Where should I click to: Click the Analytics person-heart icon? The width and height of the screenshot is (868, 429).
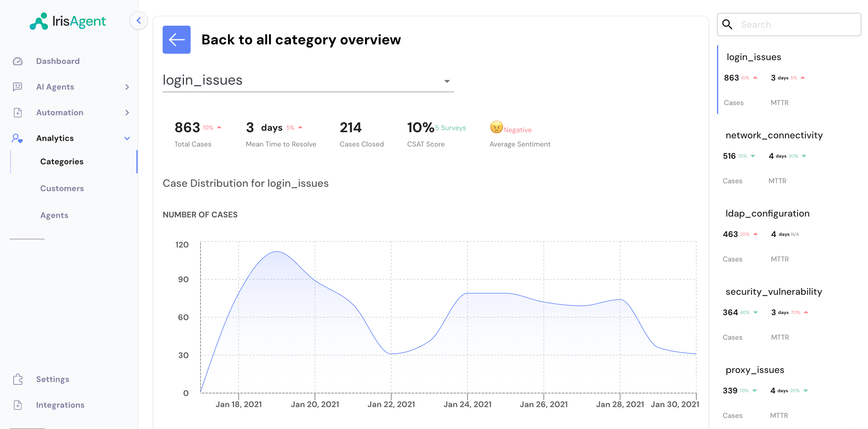pyautogui.click(x=17, y=138)
